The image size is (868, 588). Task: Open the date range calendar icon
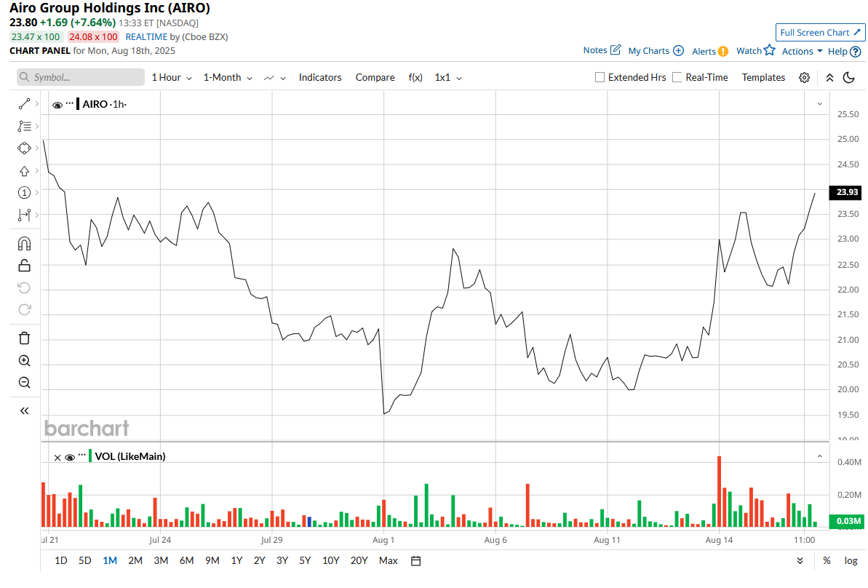coord(415,561)
